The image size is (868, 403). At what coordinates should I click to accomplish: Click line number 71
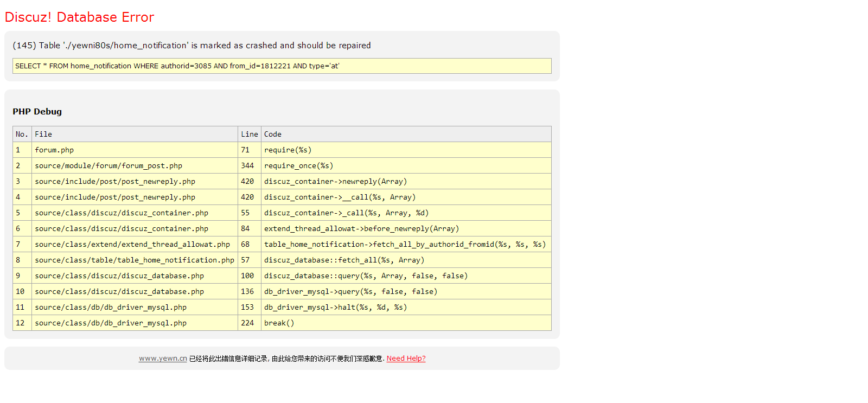tap(250, 150)
